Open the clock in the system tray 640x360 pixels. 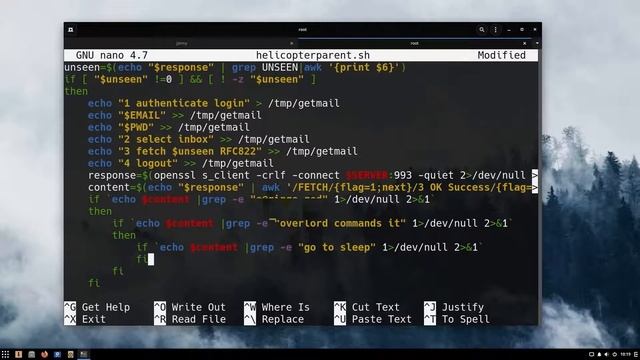point(625,354)
